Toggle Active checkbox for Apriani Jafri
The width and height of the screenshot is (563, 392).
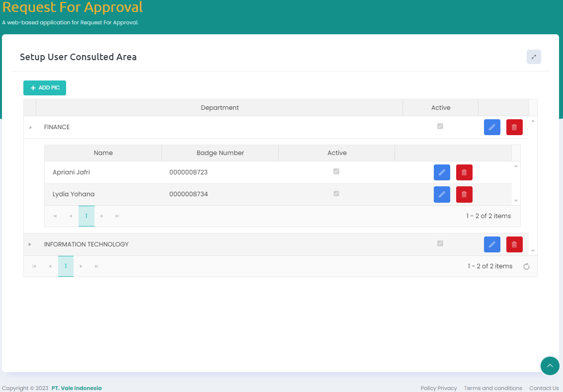[x=336, y=171]
